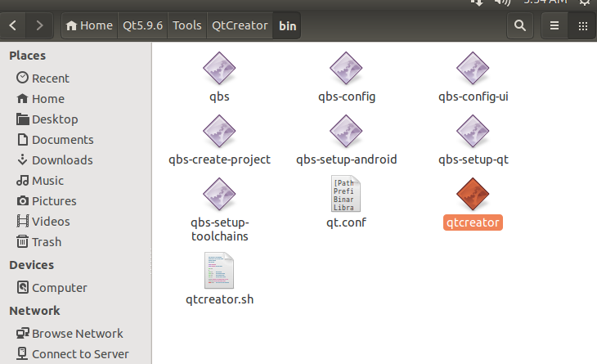
Task: Click the qtcreator.sh file name label
Action: (x=219, y=299)
